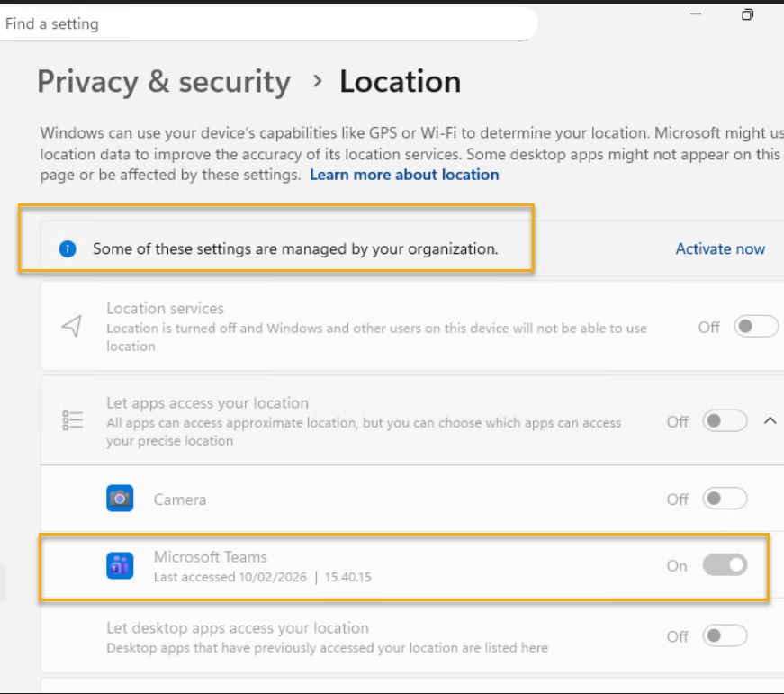Image resolution: width=784 pixels, height=694 pixels.
Task: Open the Learn more about location link
Action: (404, 175)
